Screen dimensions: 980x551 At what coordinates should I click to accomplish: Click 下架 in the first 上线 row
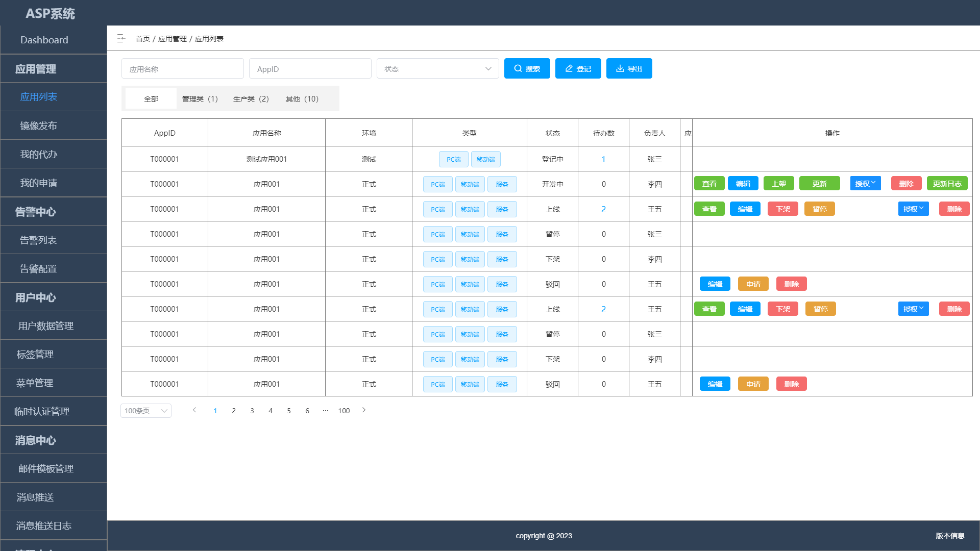click(x=783, y=209)
